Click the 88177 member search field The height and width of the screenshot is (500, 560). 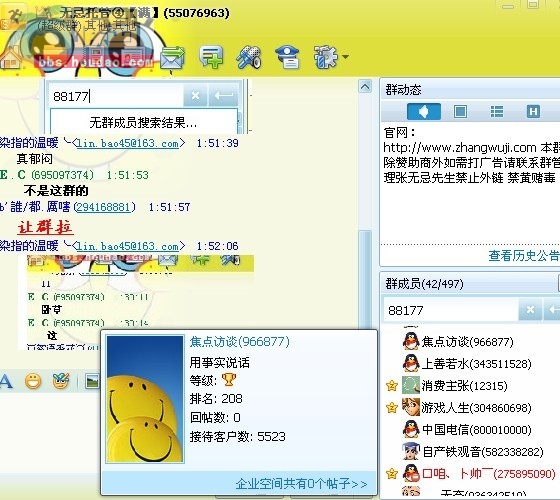click(x=450, y=310)
